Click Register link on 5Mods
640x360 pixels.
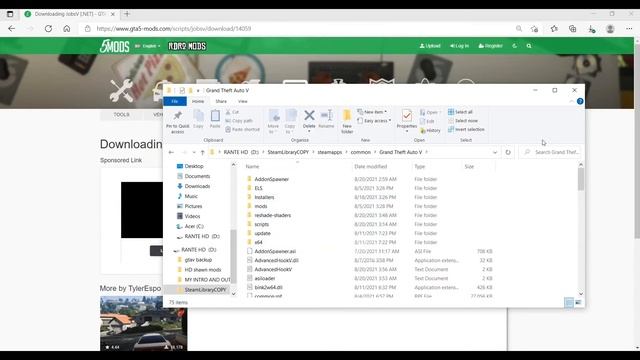pos(491,46)
